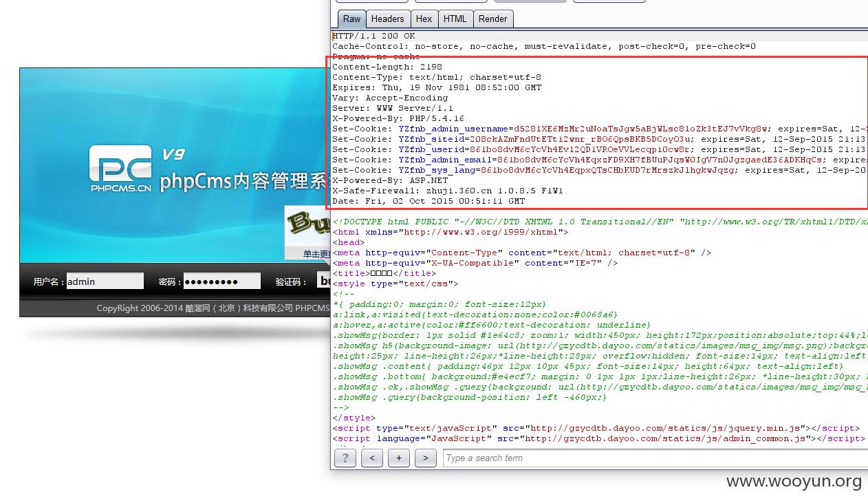Click the Expires: Thu, 19 Nov 1981 line
868x501 pixels.
(x=437, y=87)
